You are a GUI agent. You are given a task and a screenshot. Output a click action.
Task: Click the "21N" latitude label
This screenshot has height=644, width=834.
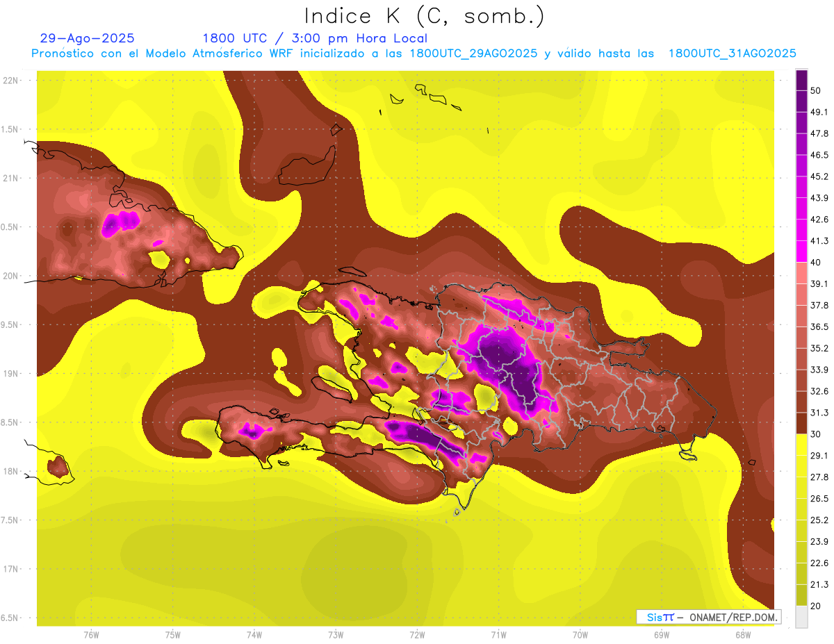pyautogui.click(x=11, y=178)
